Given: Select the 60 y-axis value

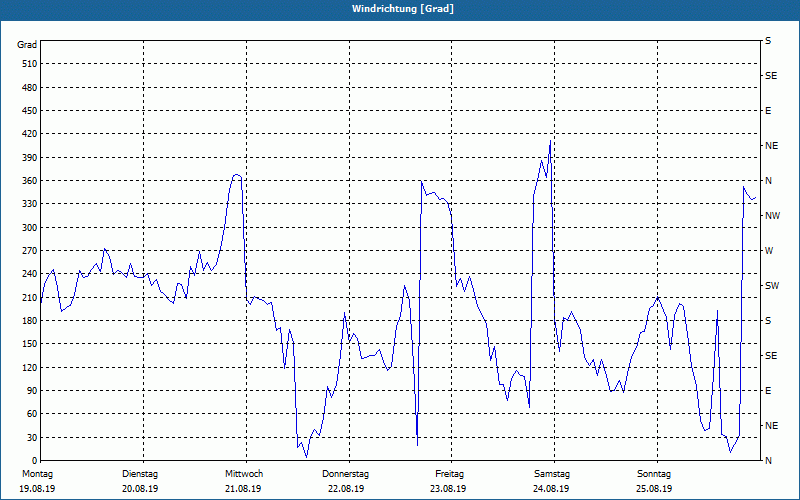Looking at the screenshot, I should [x=32, y=414].
